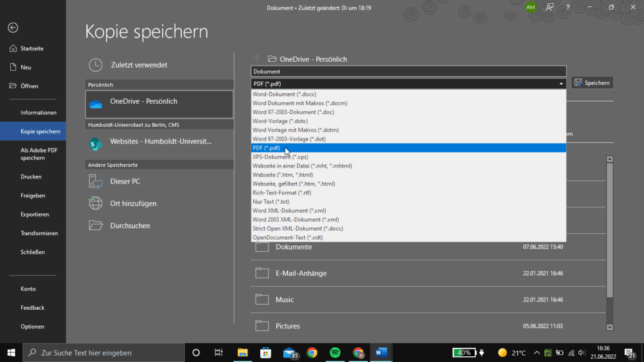644x362 pixels.
Task: Collapse the PDF file type dropdown arrow
Action: pyautogui.click(x=561, y=84)
